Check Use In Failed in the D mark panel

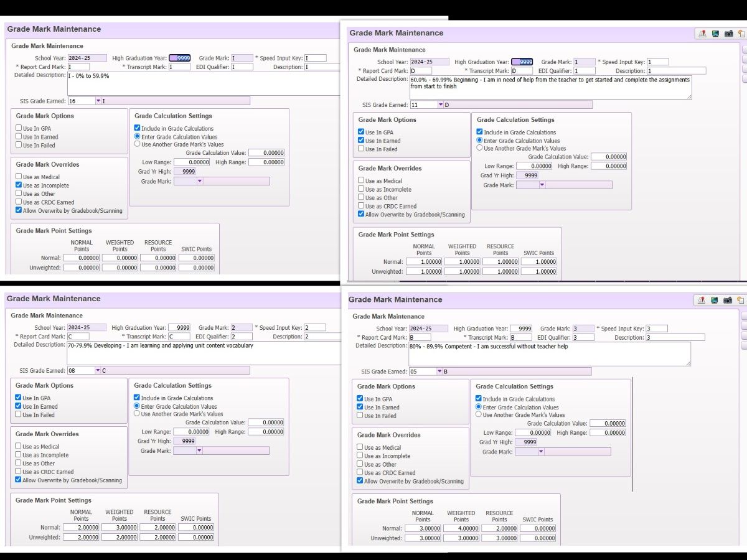pos(361,149)
